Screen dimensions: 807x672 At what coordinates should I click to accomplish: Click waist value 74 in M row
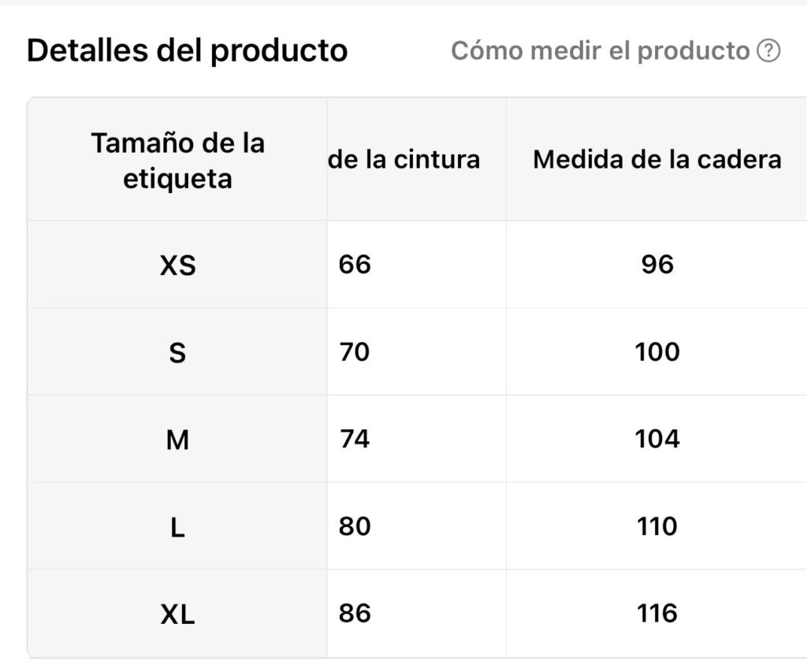355,439
